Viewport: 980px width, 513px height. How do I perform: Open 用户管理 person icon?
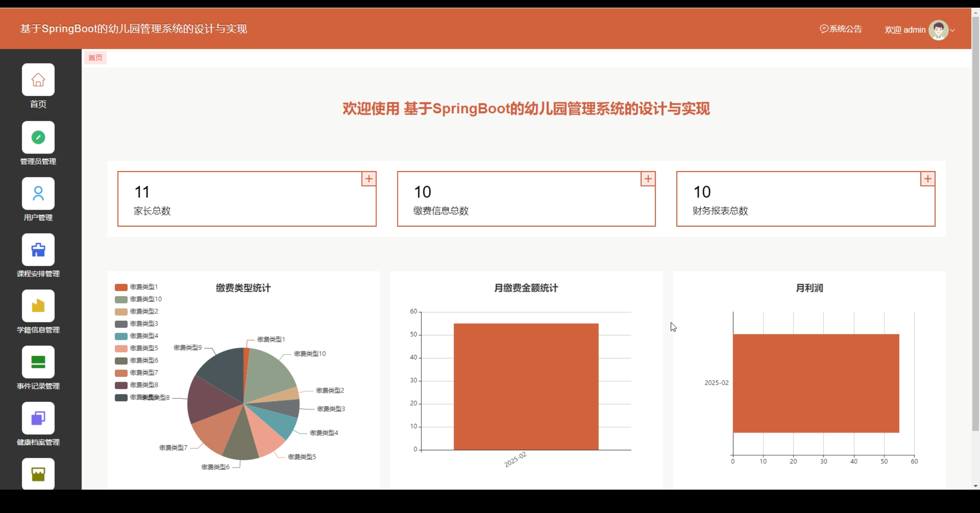pyautogui.click(x=38, y=194)
